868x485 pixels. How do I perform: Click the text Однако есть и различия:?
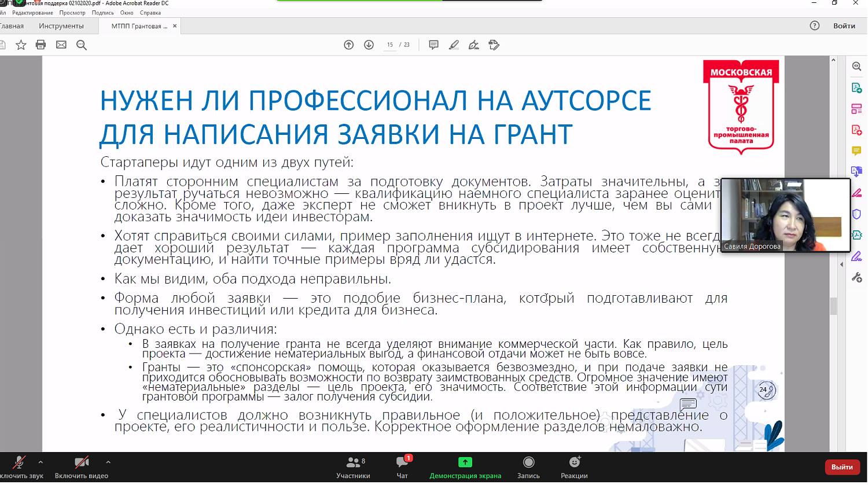[196, 329]
